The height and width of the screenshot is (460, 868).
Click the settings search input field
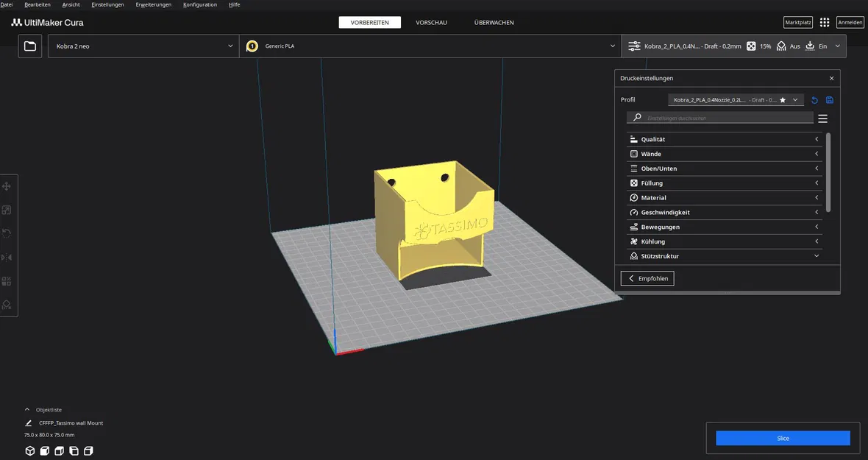(x=719, y=118)
